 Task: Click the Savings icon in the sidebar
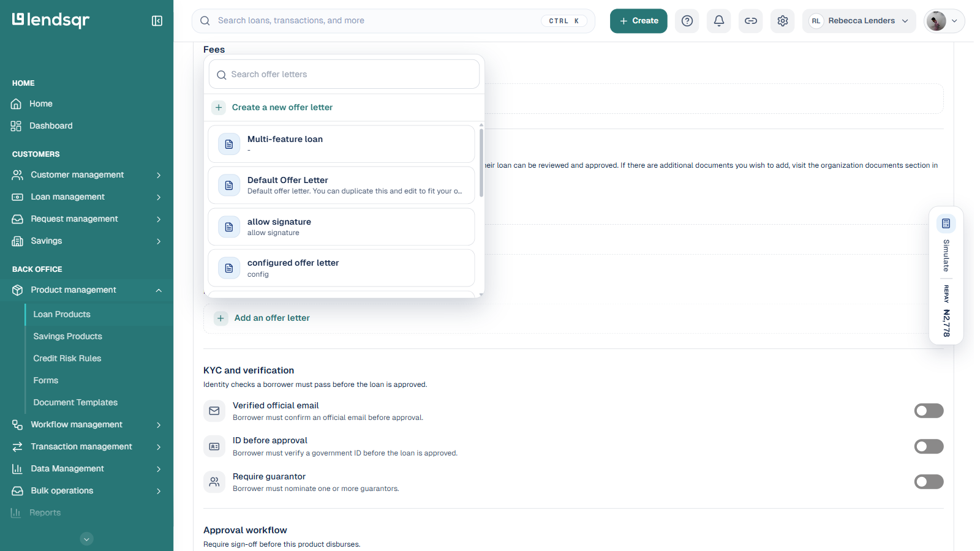tap(17, 241)
